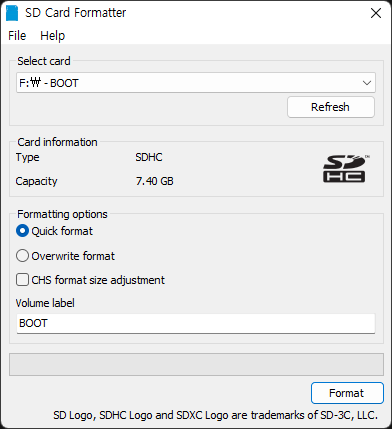Click the SD Card Formatter title icon

pyautogui.click(x=12, y=13)
